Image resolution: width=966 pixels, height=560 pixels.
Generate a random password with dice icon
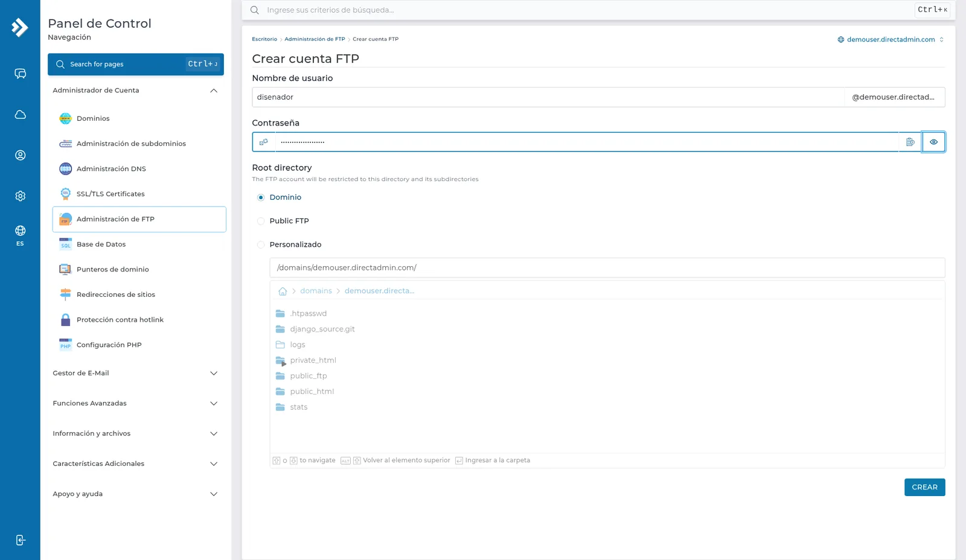coord(264,142)
